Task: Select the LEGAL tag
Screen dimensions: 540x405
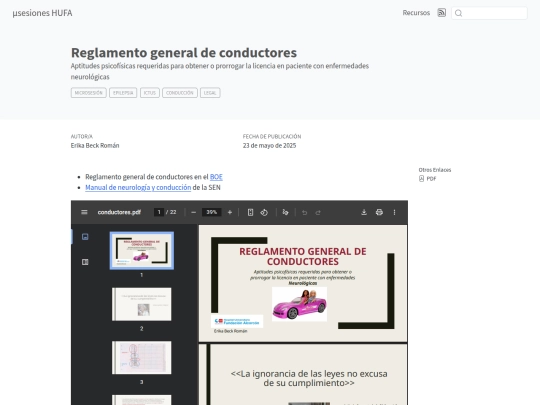Action: [x=210, y=93]
